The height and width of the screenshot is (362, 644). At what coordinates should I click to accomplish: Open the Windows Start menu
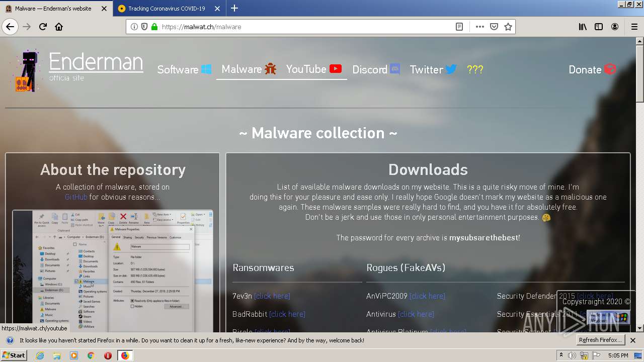[14, 355]
